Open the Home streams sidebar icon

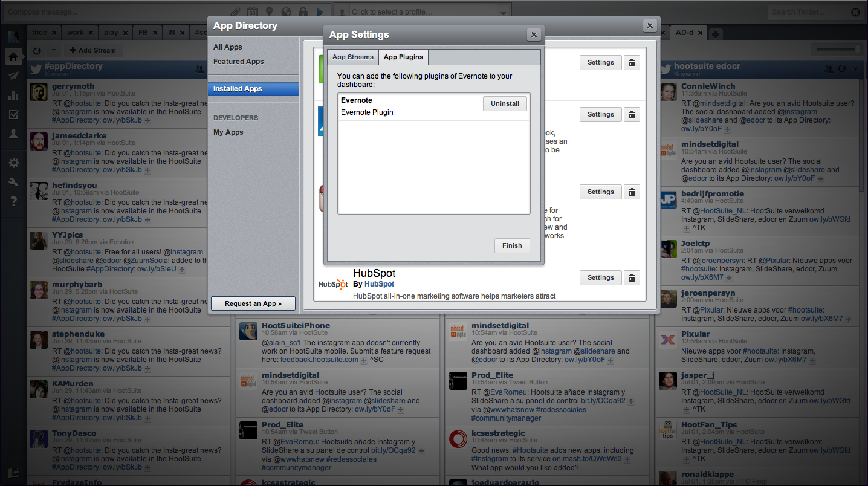tap(13, 56)
